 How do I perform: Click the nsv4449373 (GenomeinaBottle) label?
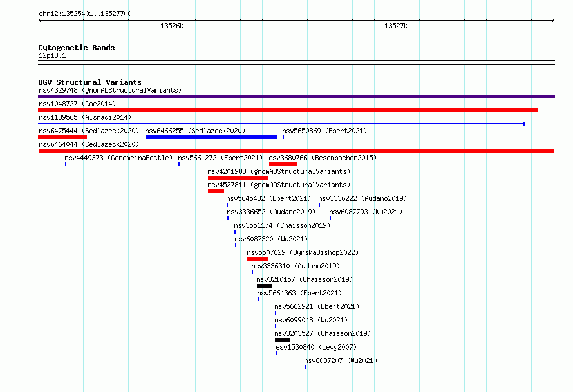(x=118, y=158)
